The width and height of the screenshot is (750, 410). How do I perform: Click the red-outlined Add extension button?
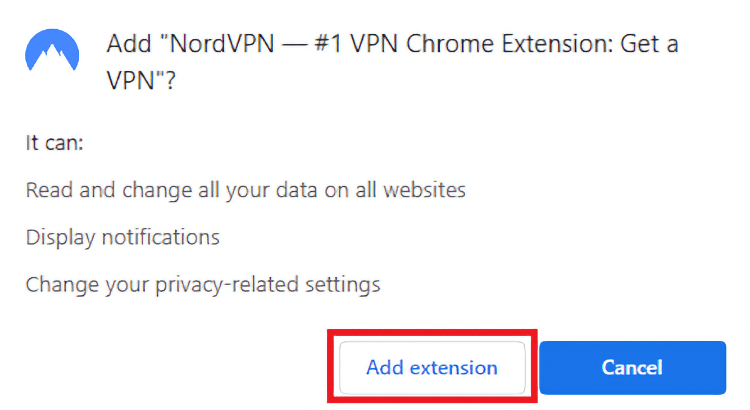click(x=432, y=367)
